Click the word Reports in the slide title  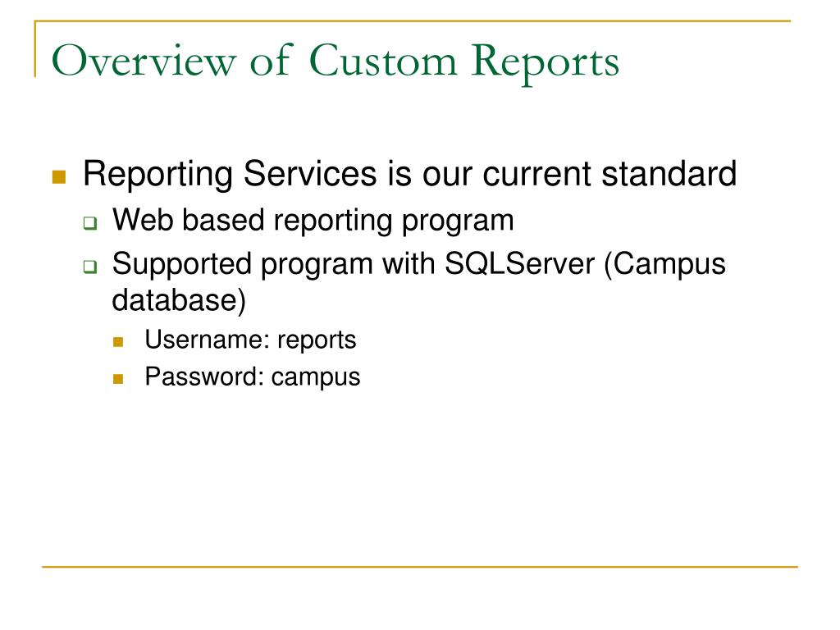pyautogui.click(x=546, y=63)
